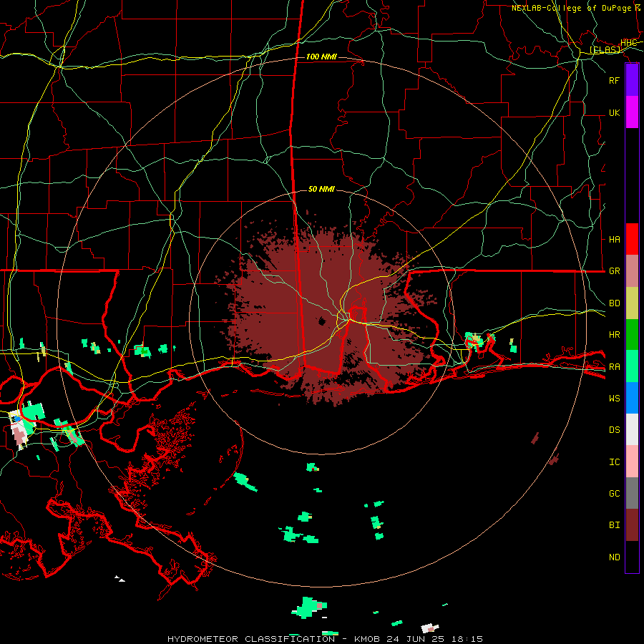Screen dimensions: 644x644
Task: Click the blue WS legend swatch
Action: tap(632, 398)
